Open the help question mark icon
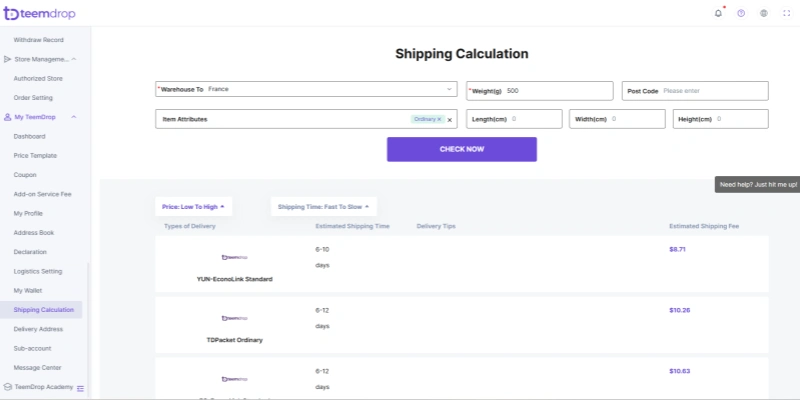The width and height of the screenshot is (800, 400). point(741,13)
